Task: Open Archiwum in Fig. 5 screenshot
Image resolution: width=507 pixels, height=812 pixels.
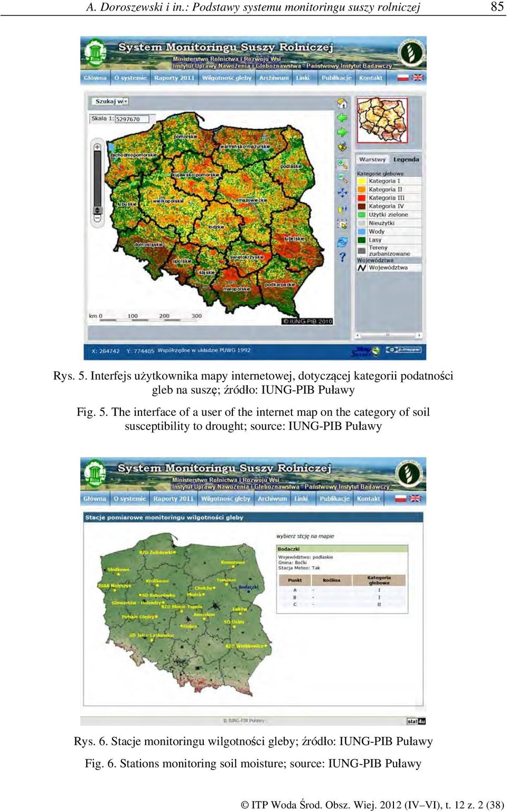Action: click(x=274, y=78)
